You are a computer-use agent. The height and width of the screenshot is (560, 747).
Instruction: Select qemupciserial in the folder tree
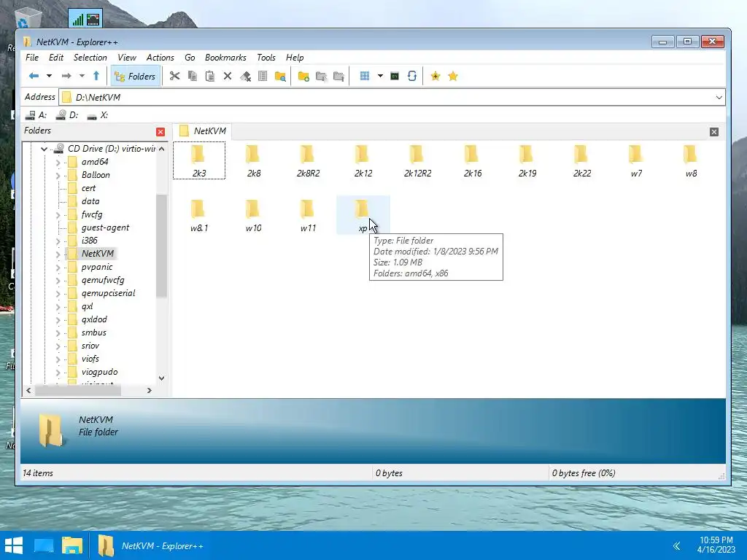pos(108,293)
